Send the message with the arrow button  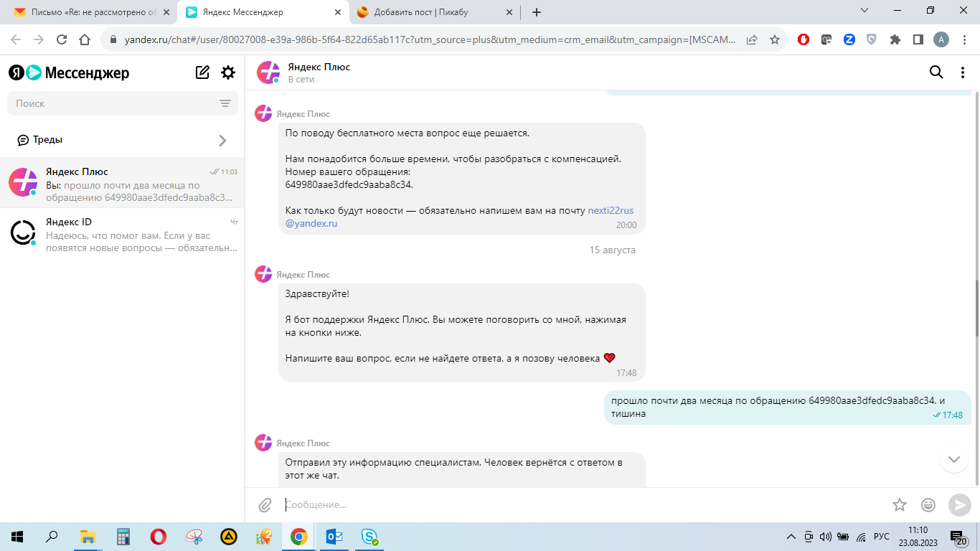tap(959, 505)
